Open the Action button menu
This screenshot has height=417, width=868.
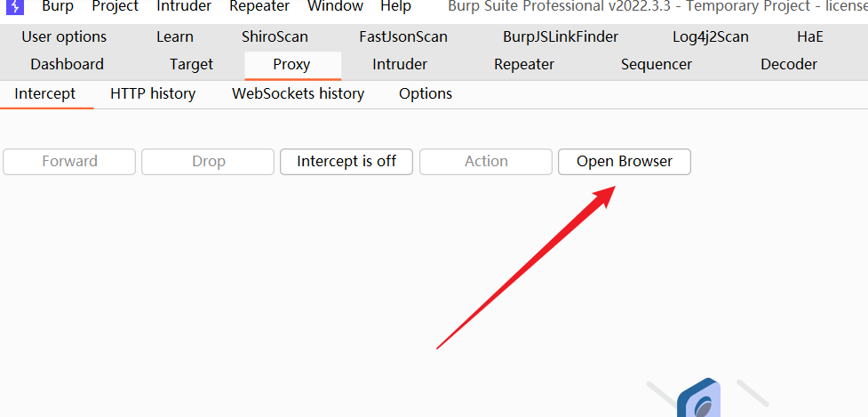coord(486,162)
